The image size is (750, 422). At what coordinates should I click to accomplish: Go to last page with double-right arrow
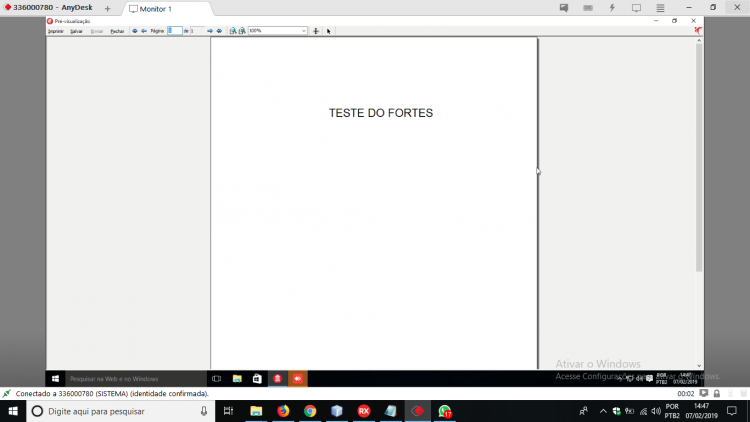click(x=219, y=31)
